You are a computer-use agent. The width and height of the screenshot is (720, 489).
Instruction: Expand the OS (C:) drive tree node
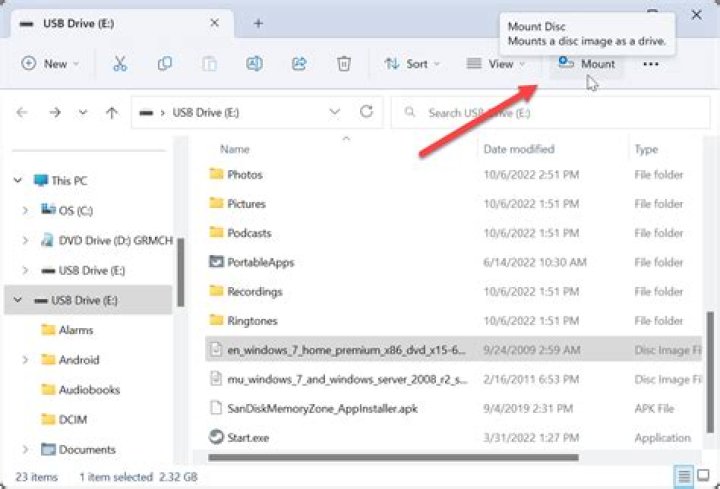26,210
